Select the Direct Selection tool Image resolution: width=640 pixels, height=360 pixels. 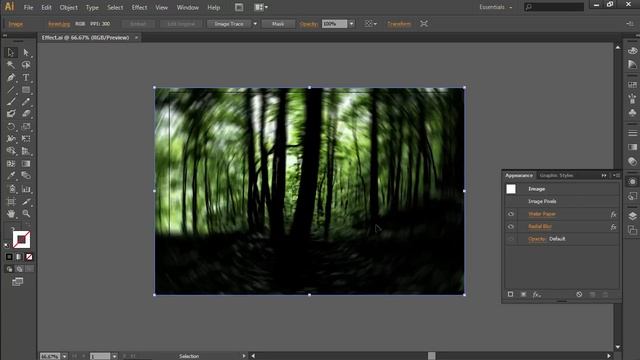[26, 53]
